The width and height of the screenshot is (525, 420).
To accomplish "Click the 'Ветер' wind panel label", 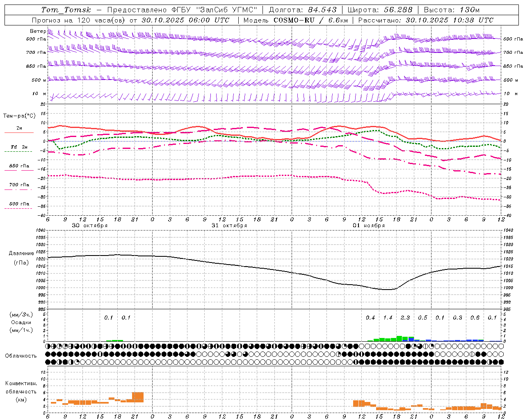I will pyautogui.click(x=38, y=31).
